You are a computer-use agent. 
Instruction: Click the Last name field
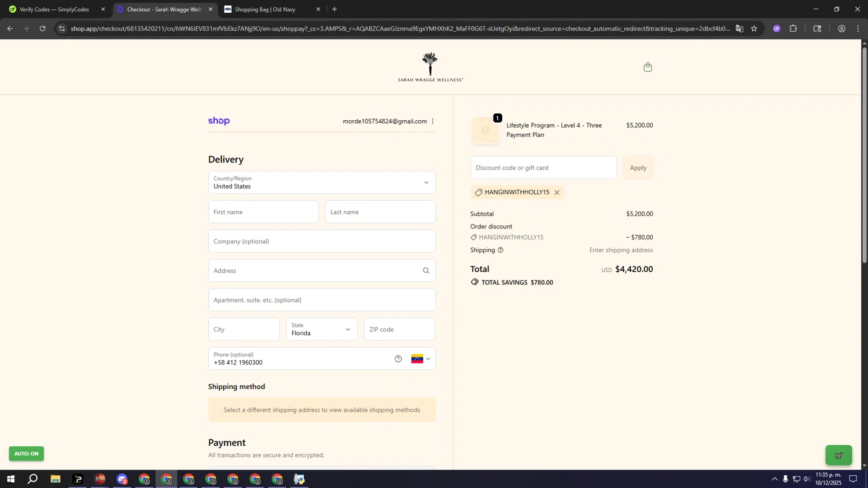tap(380, 212)
